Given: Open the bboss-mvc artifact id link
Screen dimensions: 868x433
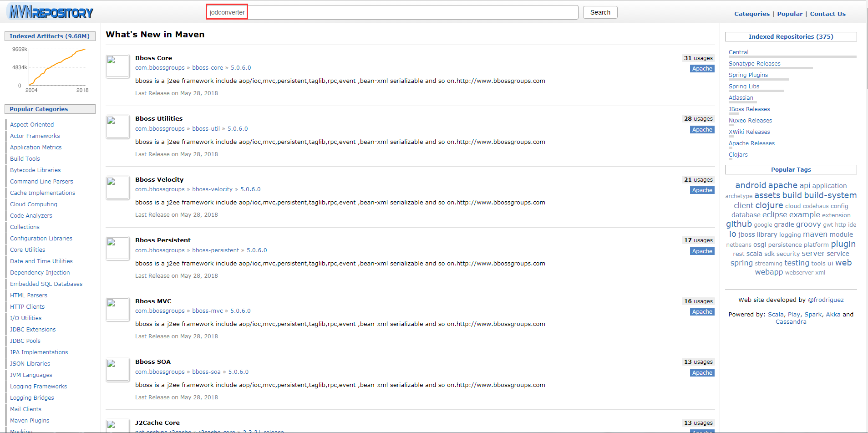Looking at the screenshot, I should click(208, 311).
